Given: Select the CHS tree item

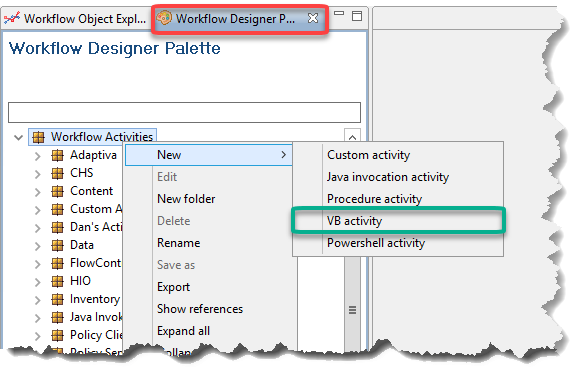Looking at the screenshot, I should click(x=82, y=173).
